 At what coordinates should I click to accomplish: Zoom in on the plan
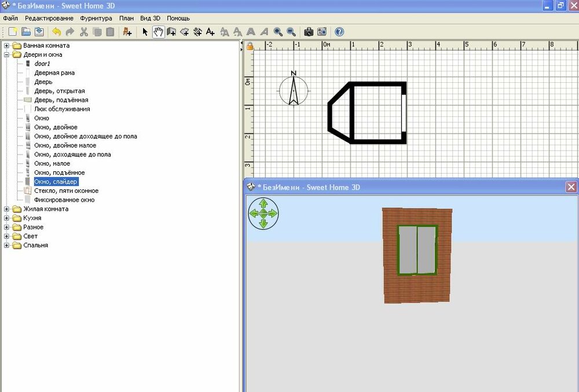coord(277,32)
